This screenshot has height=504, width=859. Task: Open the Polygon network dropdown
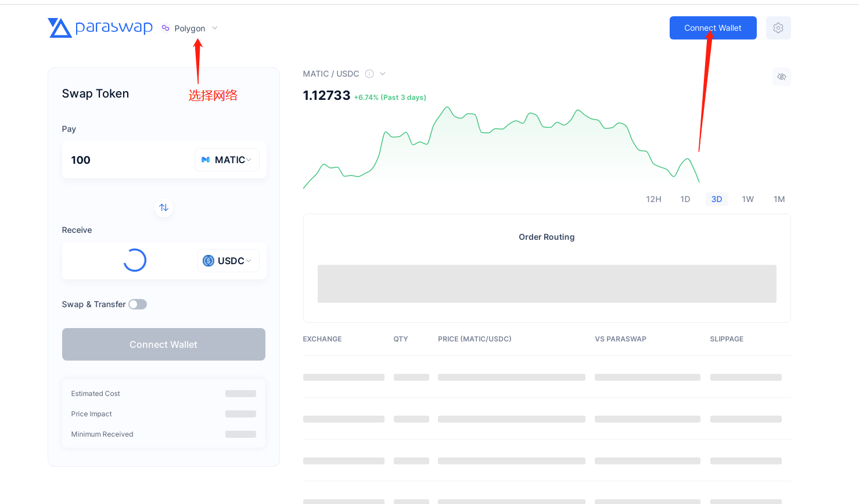[190, 28]
